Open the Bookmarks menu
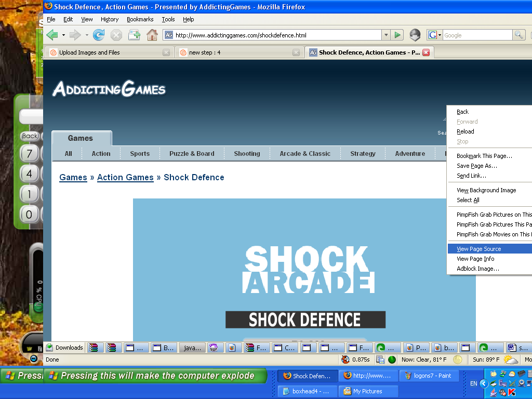The width and height of the screenshot is (532, 399). coord(140,19)
